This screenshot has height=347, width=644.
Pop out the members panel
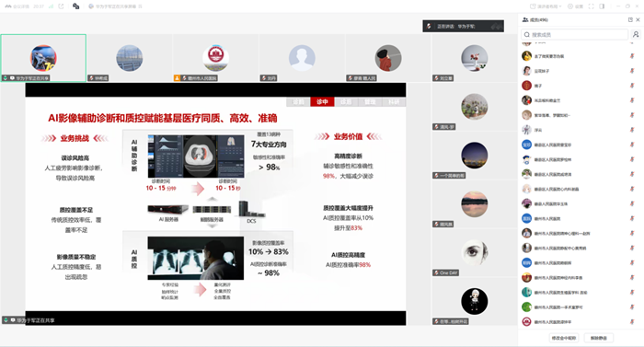(x=630, y=19)
